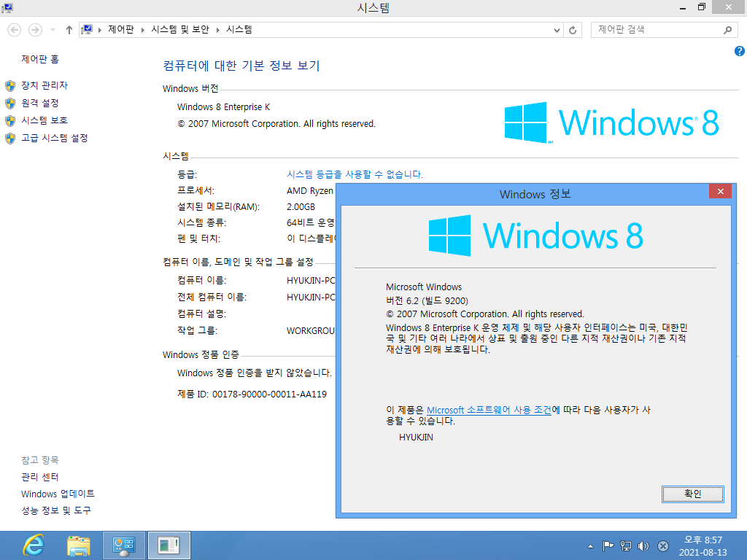
Task: Open the blue Help question mark
Action: 740,51
